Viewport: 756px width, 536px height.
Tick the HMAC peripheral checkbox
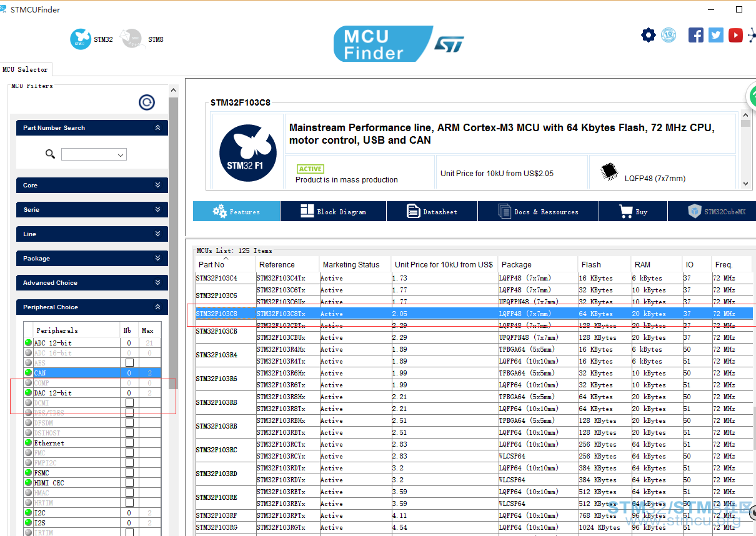click(129, 493)
